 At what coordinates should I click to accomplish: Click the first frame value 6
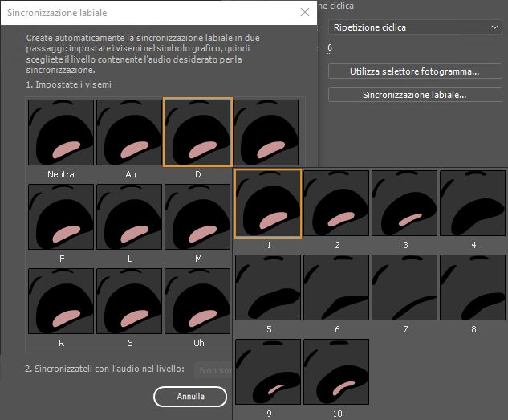(330, 47)
